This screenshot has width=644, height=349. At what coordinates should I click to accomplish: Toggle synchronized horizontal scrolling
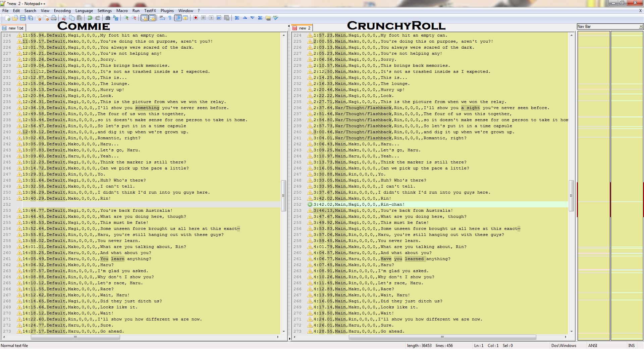pyautogui.click(x=152, y=18)
